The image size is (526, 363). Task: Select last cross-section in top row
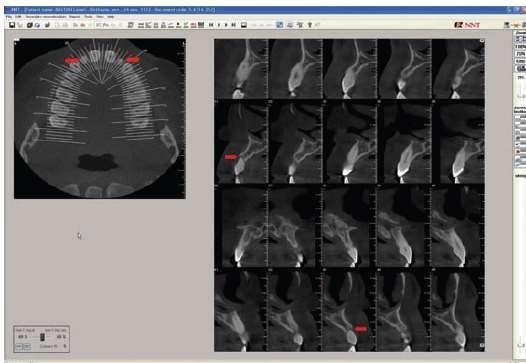[458, 69]
